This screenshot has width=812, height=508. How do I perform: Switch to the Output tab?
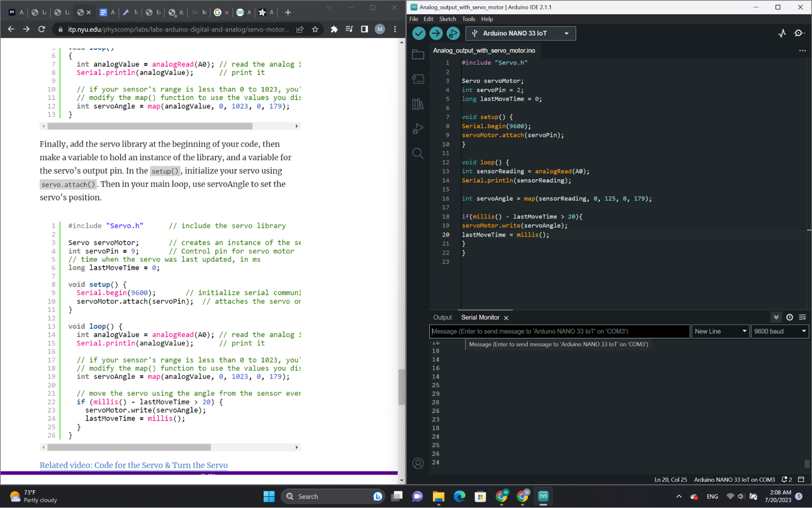pyautogui.click(x=442, y=318)
